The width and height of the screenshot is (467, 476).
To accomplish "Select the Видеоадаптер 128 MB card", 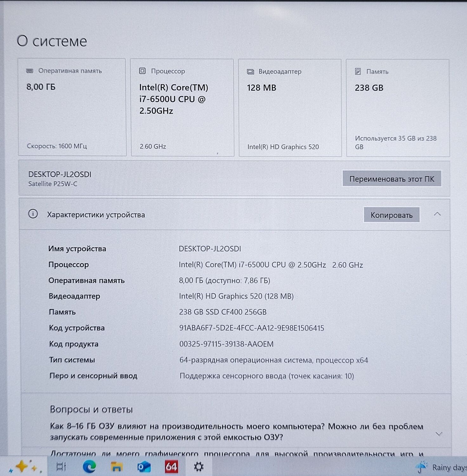I will coord(290,108).
